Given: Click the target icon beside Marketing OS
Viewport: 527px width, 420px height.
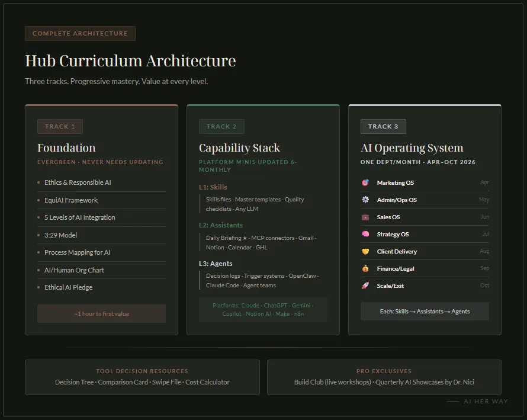Looking at the screenshot, I should [365, 182].
